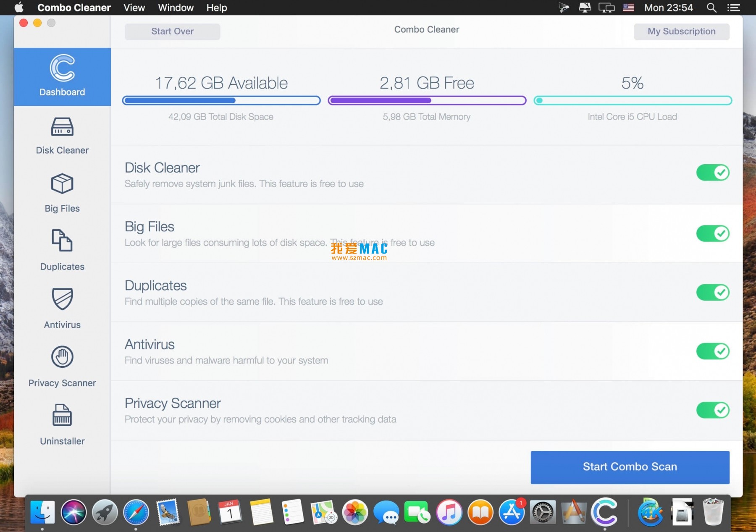Open Spotlight search in menu bar
756x532 pixels.
point(711,8)
